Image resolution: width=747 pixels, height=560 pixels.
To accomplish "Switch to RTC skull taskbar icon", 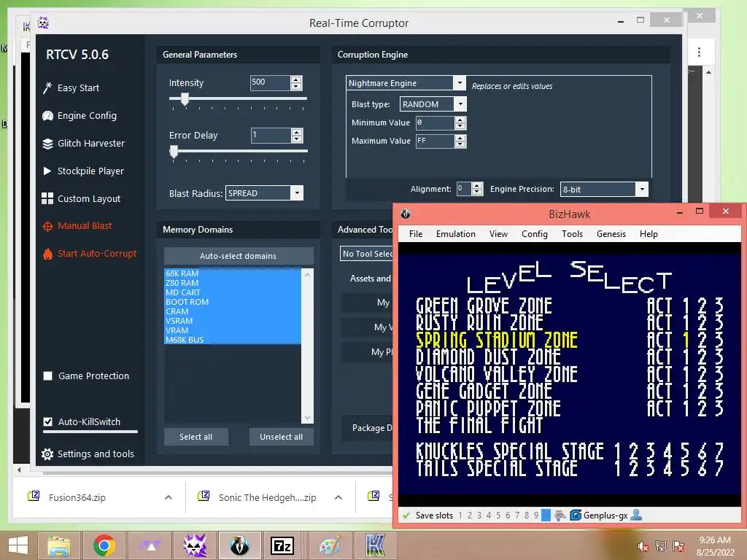I will coord(194,545).
